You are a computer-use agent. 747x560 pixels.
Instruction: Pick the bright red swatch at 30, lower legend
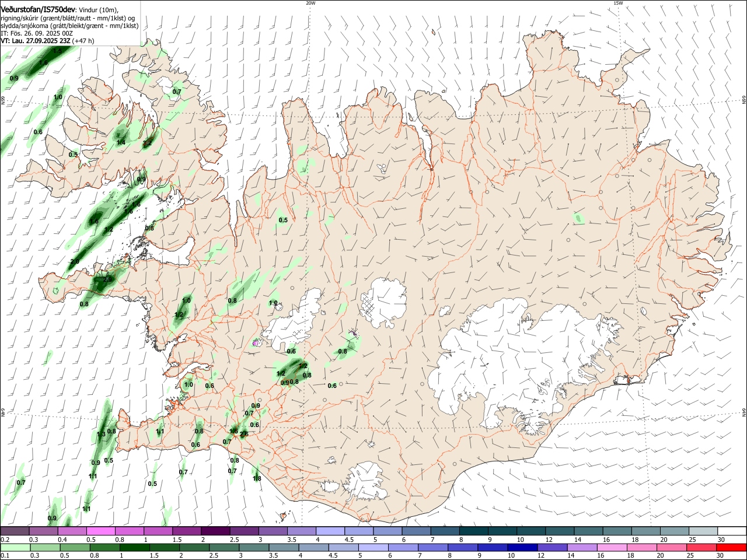click(x=731, y=547)
